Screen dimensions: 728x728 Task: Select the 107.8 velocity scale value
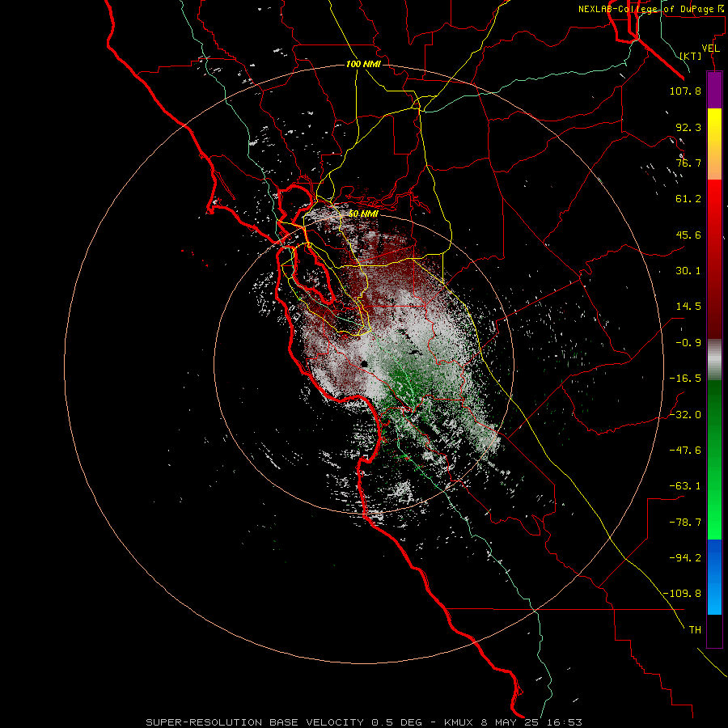click(685, 91)
